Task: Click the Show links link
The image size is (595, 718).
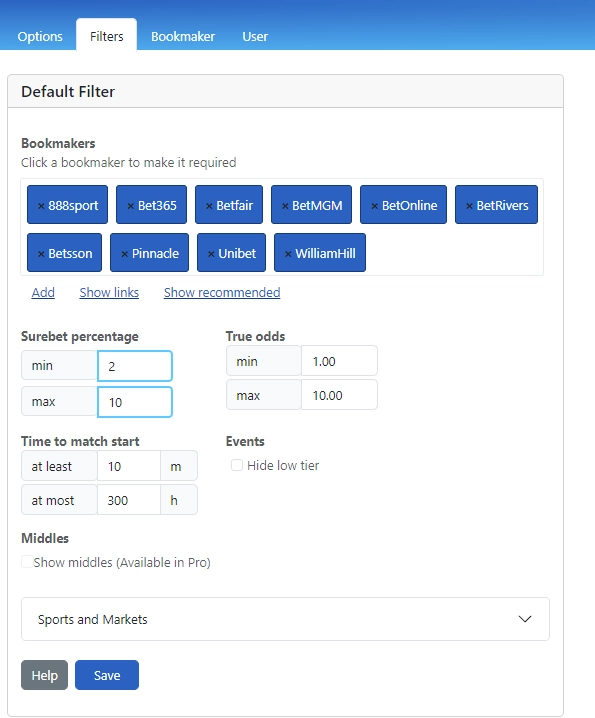Action: [x=109, y=292]
